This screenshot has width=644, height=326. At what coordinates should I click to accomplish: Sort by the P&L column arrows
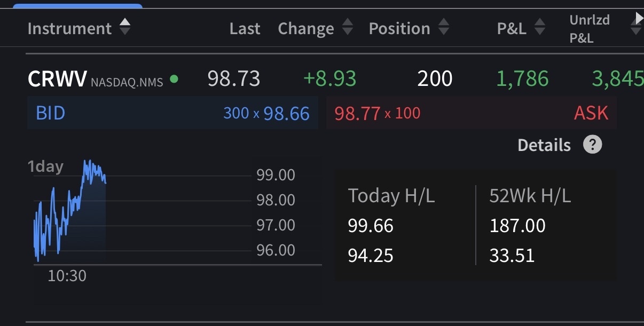(x=540, y=27)
